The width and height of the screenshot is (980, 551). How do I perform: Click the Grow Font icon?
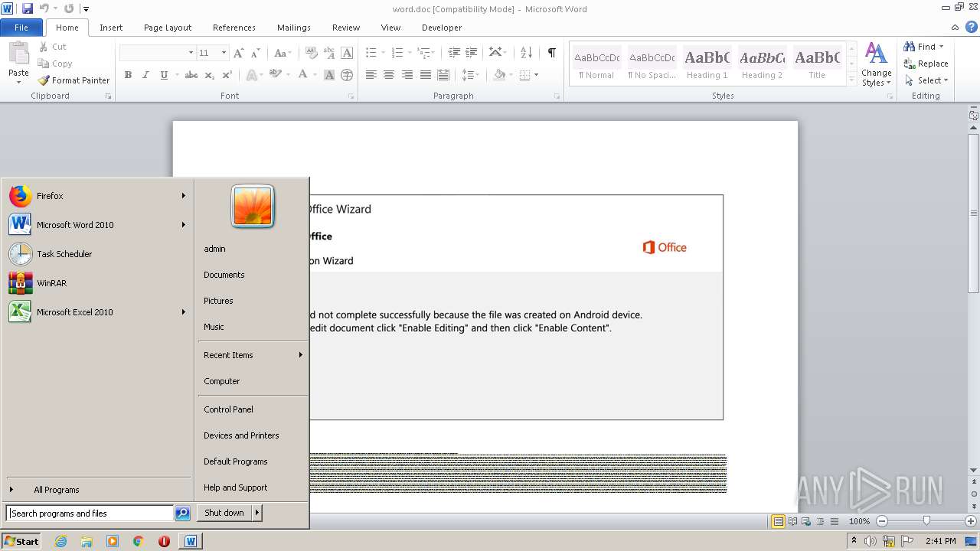point(238,53)
